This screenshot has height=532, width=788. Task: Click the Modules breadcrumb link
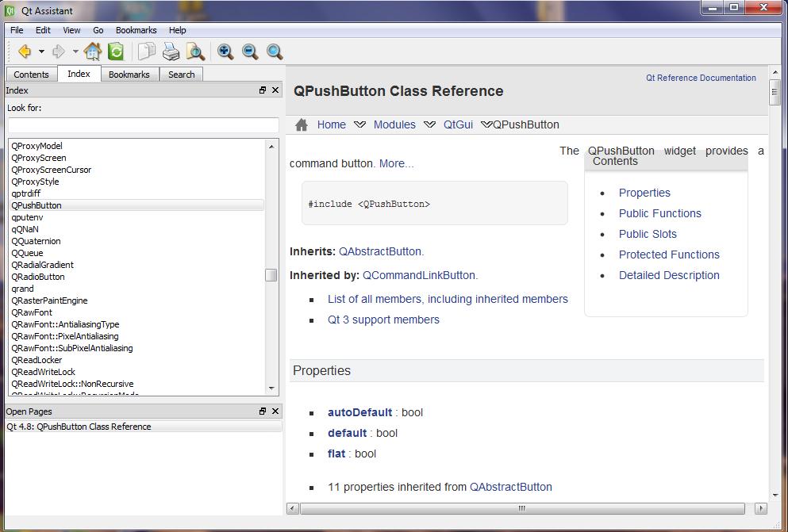pyautogui.click(x=394, y=124)
